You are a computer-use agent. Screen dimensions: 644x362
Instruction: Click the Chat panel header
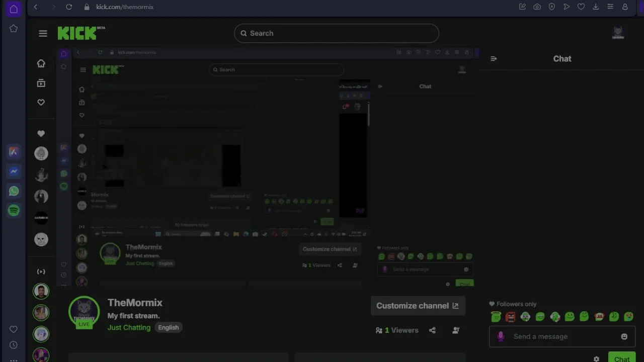pyautogui.click(x=562, y=58)
